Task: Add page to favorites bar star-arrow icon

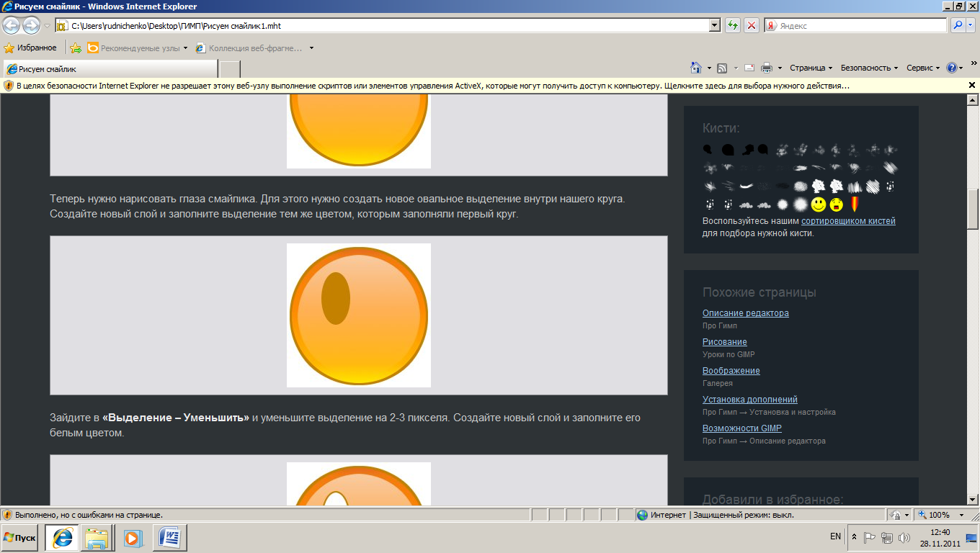Action: pyautogui.click(x=76, y=48)
